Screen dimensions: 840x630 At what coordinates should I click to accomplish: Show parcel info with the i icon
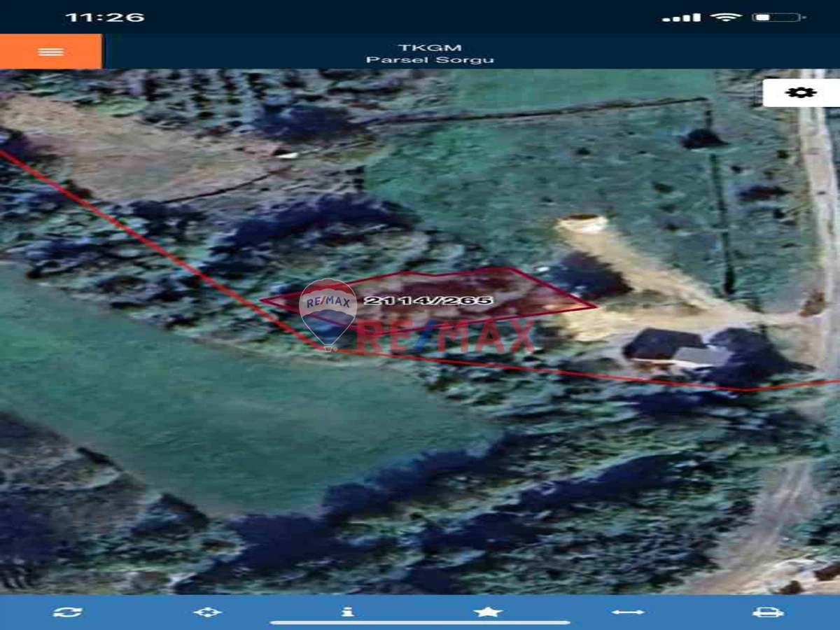pyautogui.click(x=347, y=612)
